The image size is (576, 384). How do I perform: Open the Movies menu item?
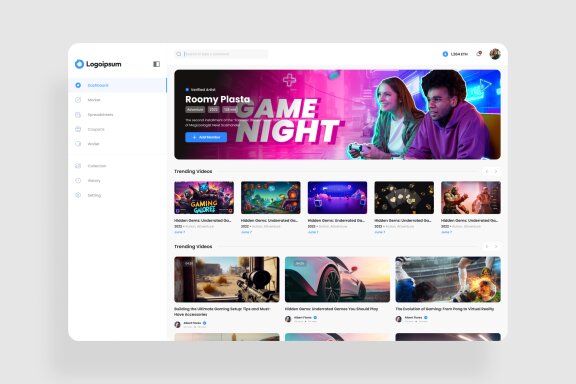(x=118, y=100)
